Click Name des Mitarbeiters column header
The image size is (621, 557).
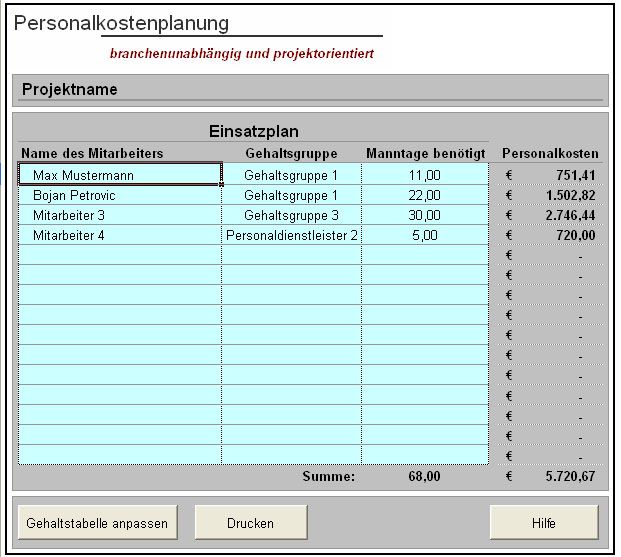92,153
